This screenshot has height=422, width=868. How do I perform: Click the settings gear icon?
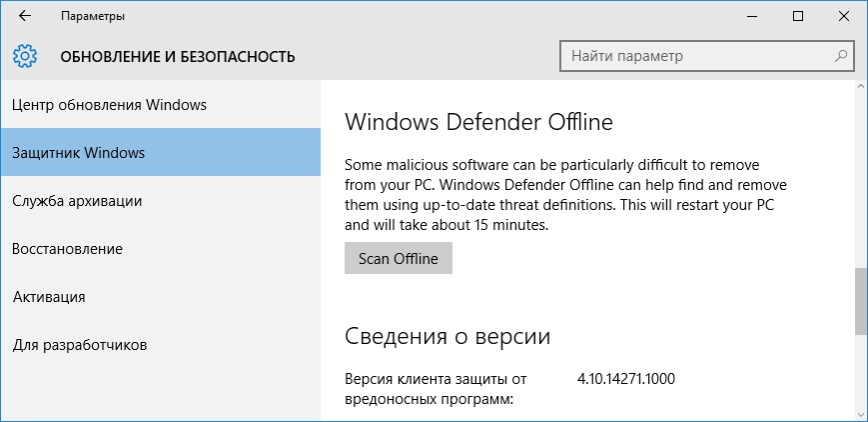24,57
